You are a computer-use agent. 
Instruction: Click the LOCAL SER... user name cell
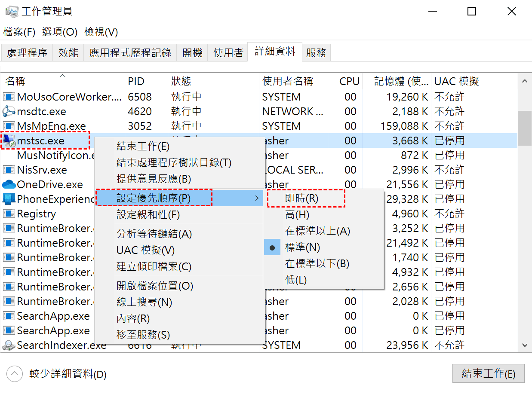(x=293, y=170)
